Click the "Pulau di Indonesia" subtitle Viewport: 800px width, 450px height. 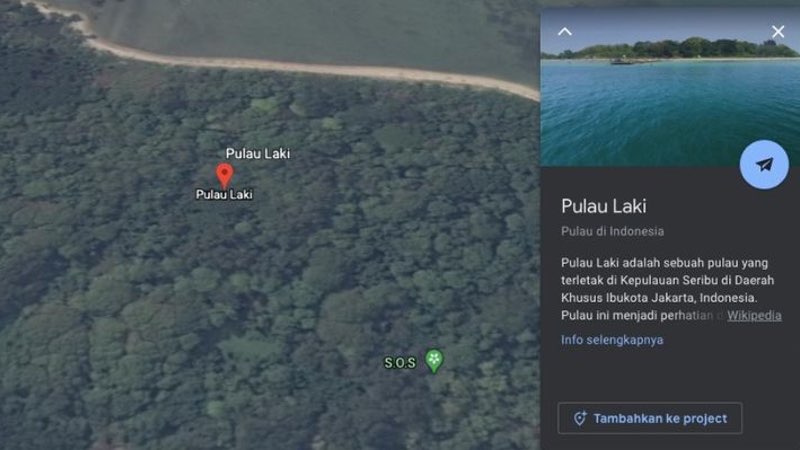coord(612,231)
